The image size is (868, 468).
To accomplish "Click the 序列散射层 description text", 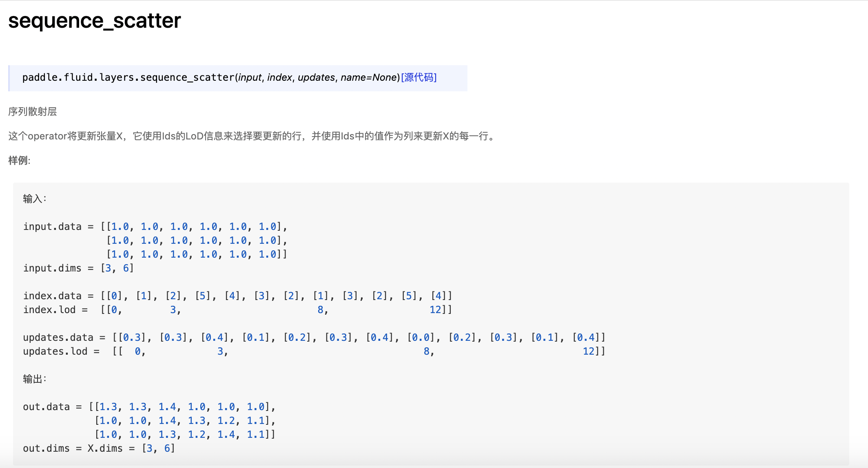I will pyautogui.click(x=33, y=112).
